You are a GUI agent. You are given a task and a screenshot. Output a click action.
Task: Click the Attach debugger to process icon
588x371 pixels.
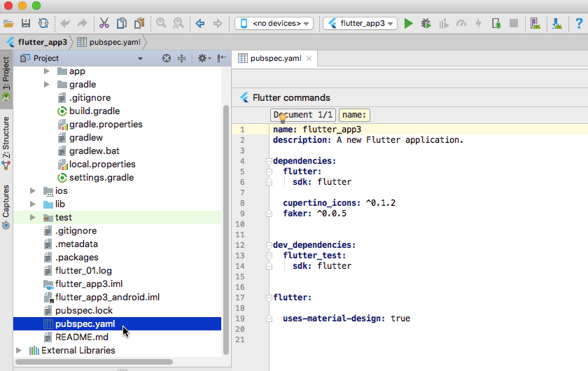pyautogui.click(x=496, y=24)
